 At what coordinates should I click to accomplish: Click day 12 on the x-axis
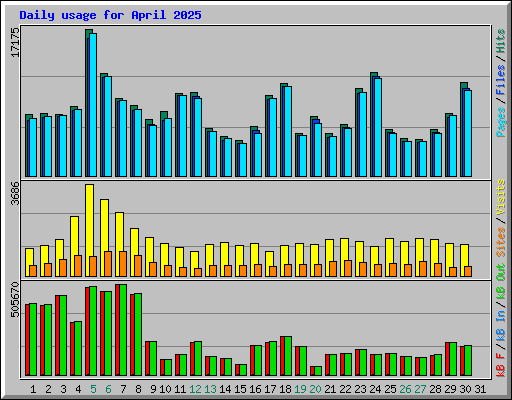[x=195, y=389]
